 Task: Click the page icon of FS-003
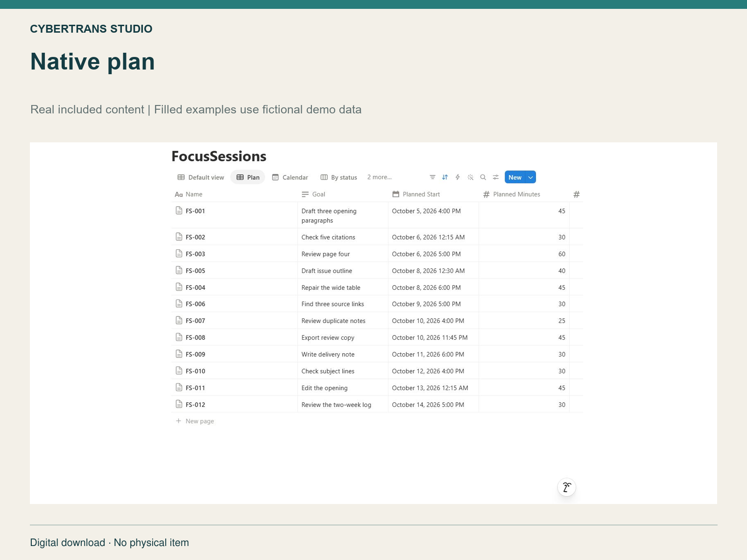click(x=179, y=253)
